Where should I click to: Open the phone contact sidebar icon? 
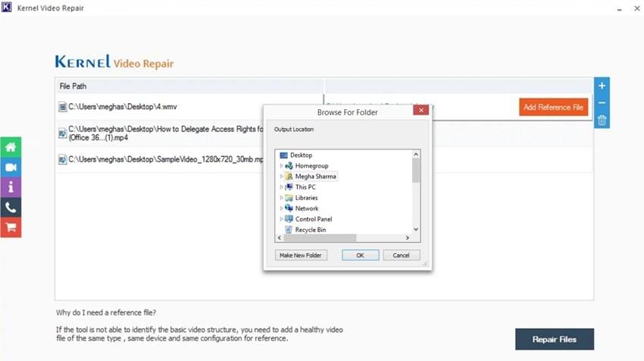coord(11,208)
